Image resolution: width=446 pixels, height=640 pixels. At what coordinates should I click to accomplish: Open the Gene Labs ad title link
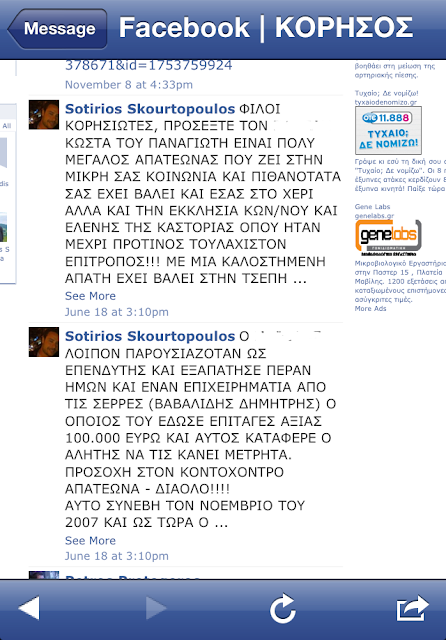pos(372,207)
